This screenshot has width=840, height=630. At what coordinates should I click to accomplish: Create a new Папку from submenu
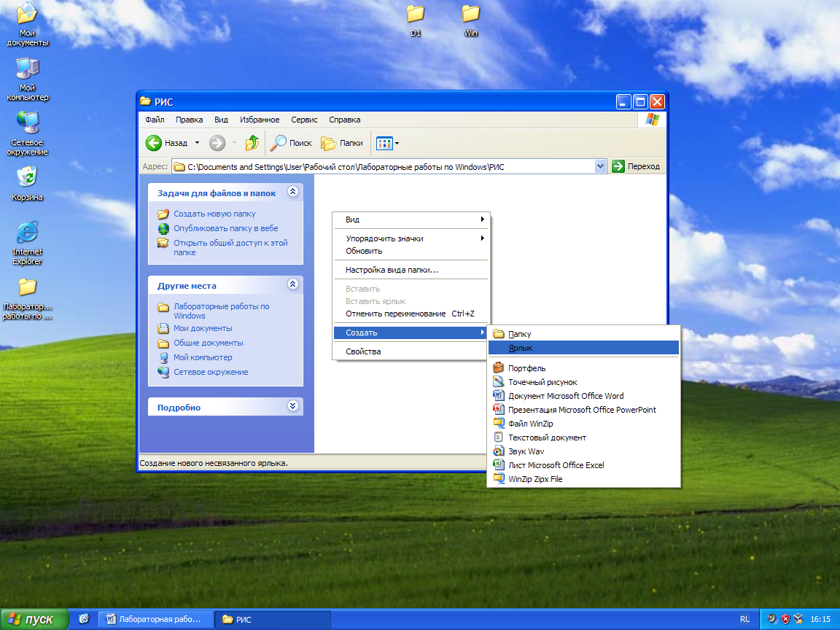click(x=583, y=334)
